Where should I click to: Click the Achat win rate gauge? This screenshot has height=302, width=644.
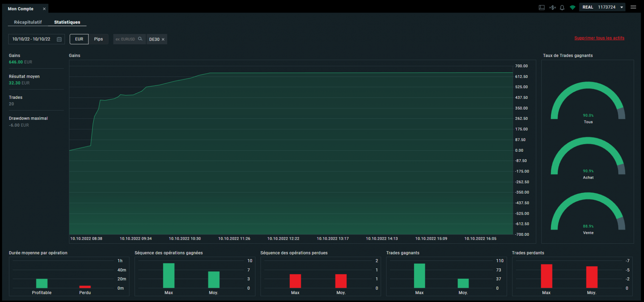588,156
